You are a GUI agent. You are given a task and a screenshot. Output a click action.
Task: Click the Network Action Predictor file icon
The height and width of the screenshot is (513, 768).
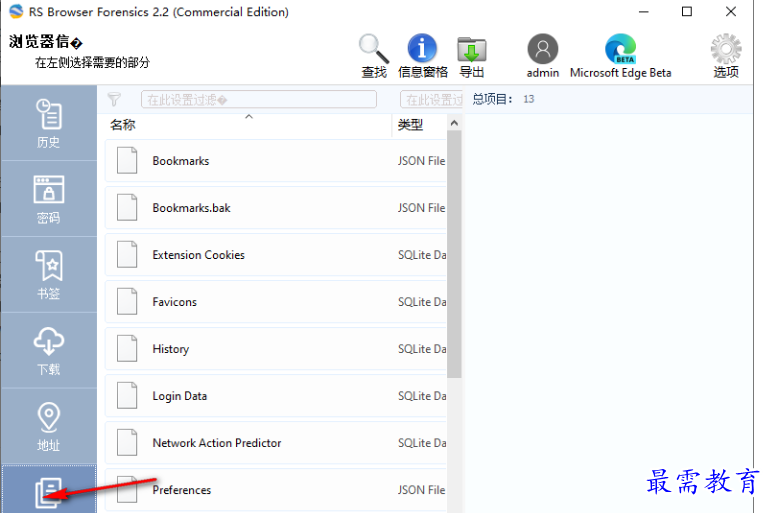tap(127, 443)
